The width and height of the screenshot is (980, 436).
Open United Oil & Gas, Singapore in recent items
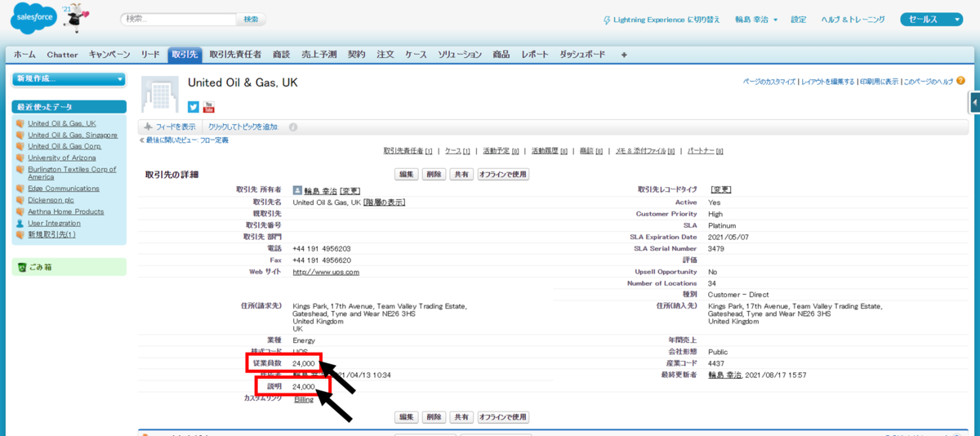(x=73, y=135)
